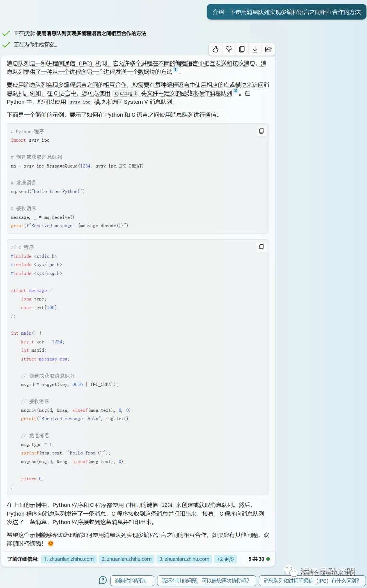Copy the whole response using toolbar copy icon
The image size is (367, 588).
click(242, 49)
